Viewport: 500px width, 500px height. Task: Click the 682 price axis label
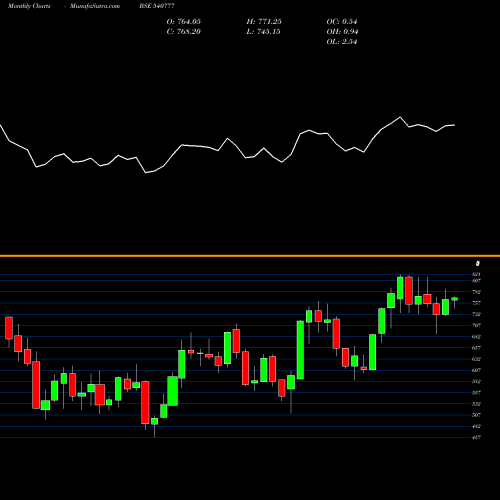point(477,337)
